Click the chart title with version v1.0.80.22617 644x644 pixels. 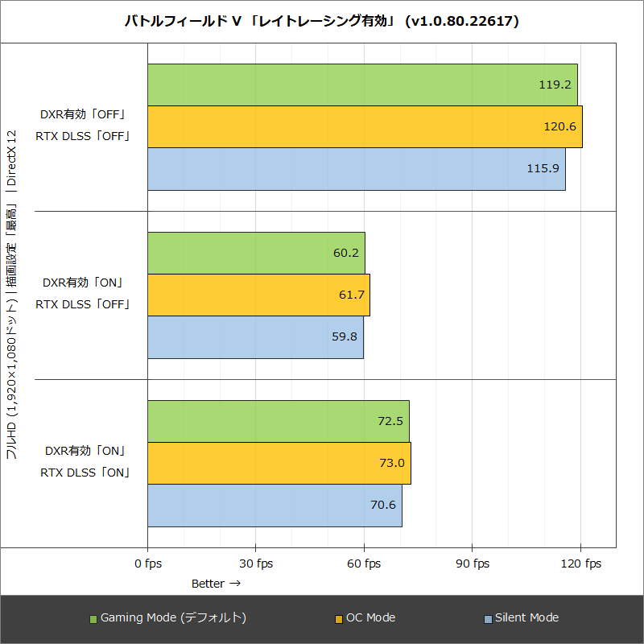[x=322, y=22]
